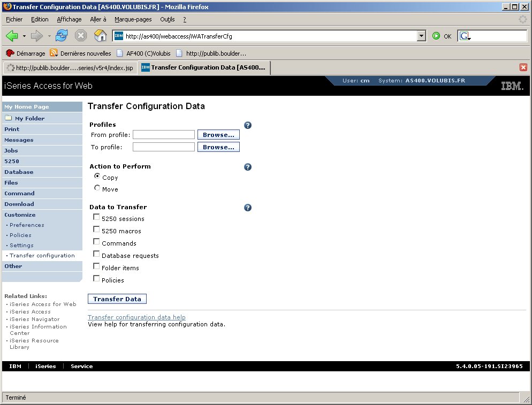Click the To profile text field

[164, 147]
